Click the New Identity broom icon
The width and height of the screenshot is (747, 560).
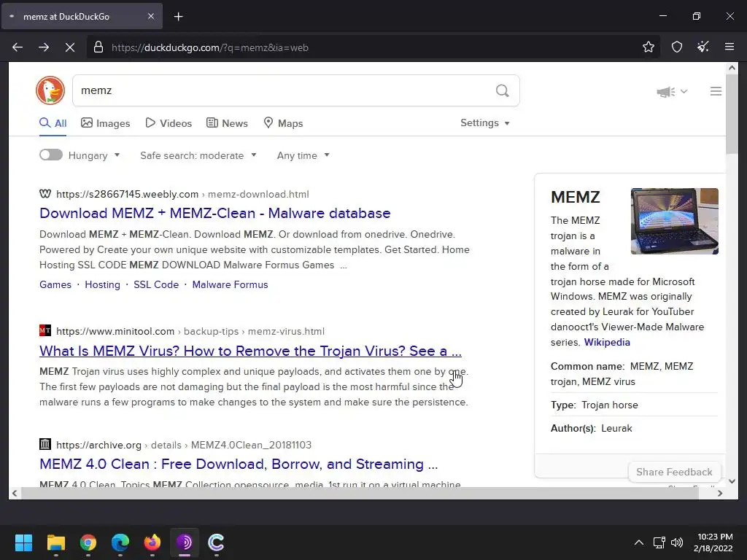[703, 47]
